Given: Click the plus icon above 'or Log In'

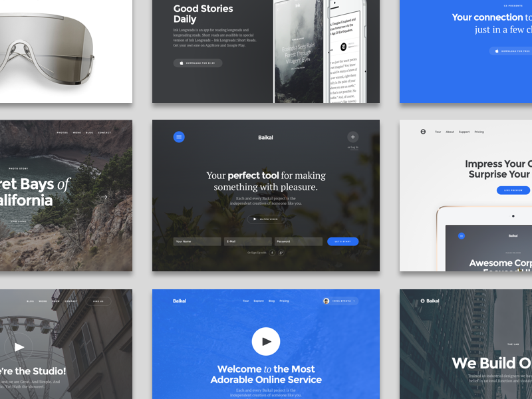Looking at the screenshot, I should tap(353, 137).
